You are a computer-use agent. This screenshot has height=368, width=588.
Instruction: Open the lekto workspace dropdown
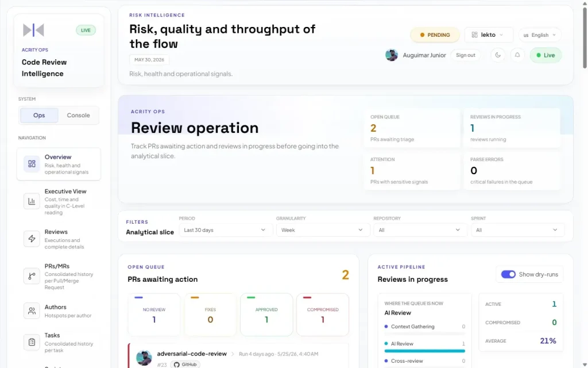(x=488, y=34)
